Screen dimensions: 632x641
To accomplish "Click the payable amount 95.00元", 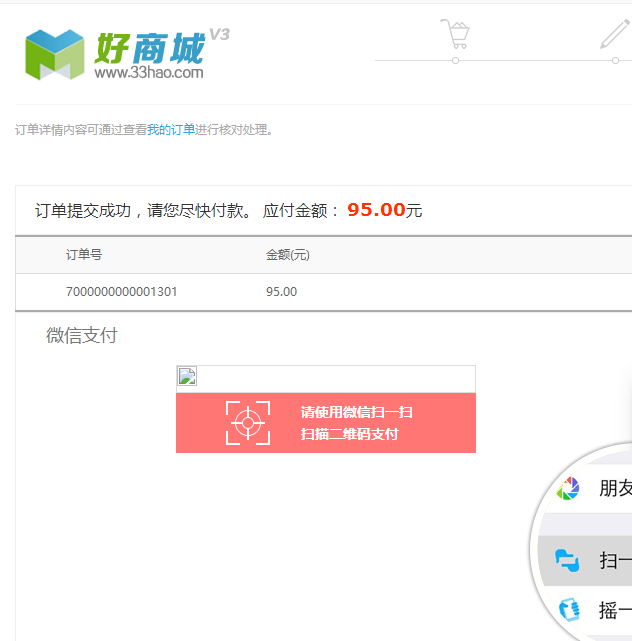I will pos(385,210).
